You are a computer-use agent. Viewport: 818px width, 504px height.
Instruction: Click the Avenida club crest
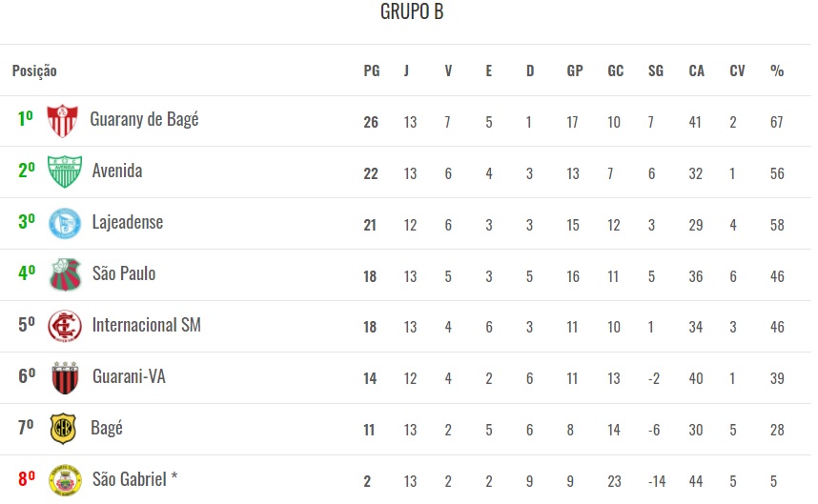coord(64,172)
